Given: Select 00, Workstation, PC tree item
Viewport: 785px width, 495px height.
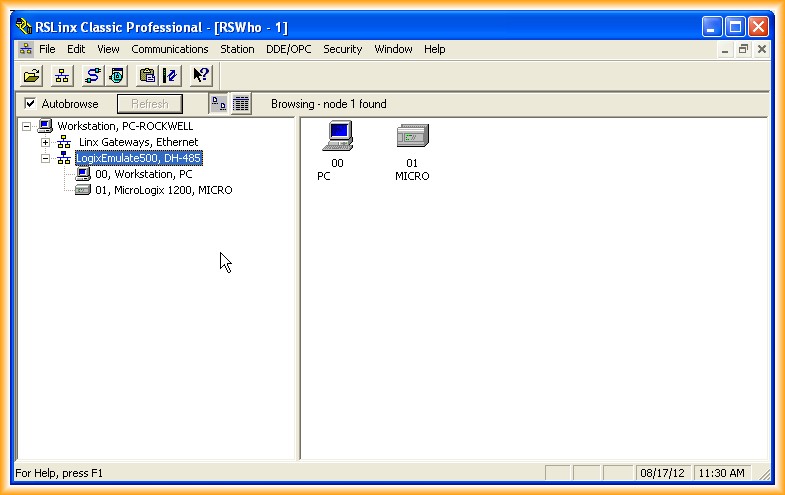Looking at the screenshot, I should point(143,174).
